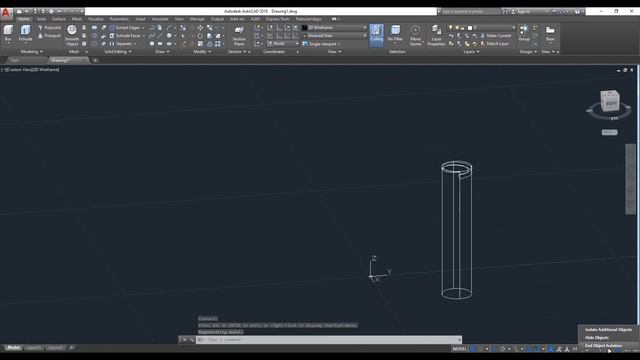Click the ViewCube navigation cube
The height and width of the screenshot is (360, 640).
click(610, 101)
